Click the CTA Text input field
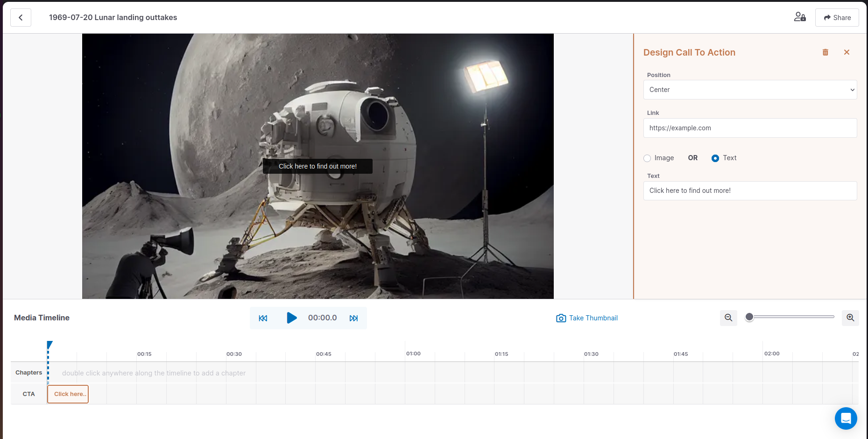This screenshot has width=868, height=439. click(x=750, y=191)
